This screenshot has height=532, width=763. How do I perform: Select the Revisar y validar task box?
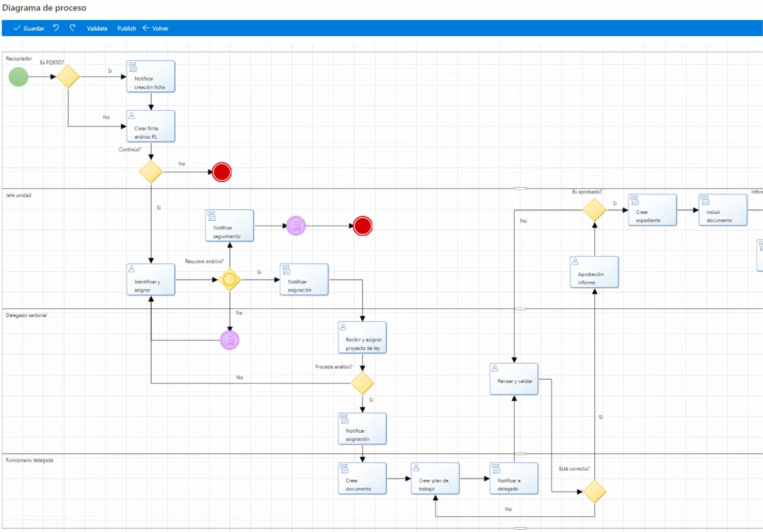pyautogui.click(x=514, y=379)
